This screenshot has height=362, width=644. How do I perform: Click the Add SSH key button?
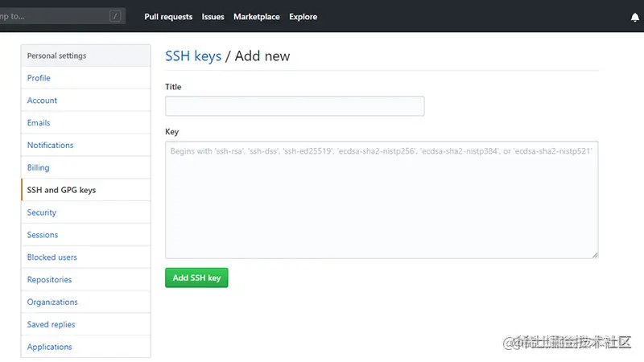196,278
